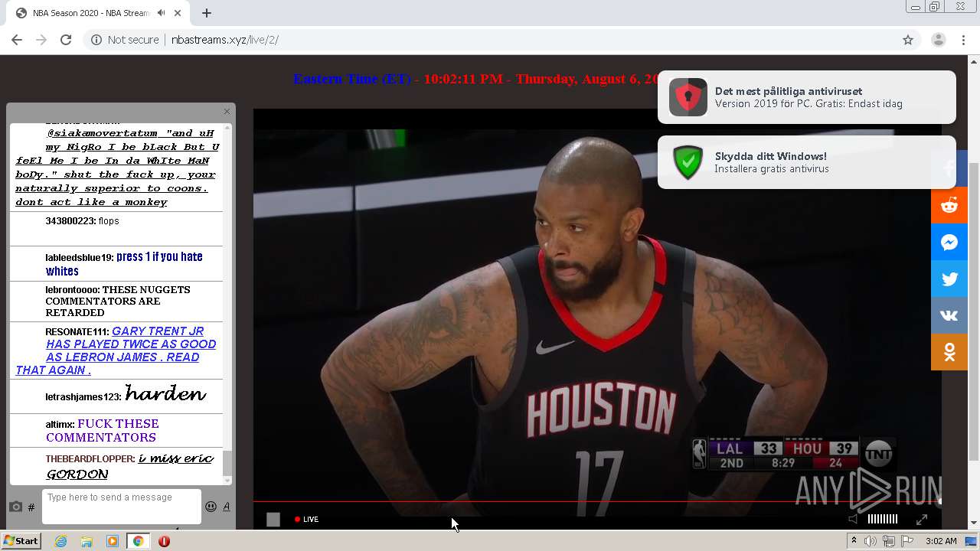Switch to Chrome on the taskbar

pyautogui.click(x=138, y=541)
